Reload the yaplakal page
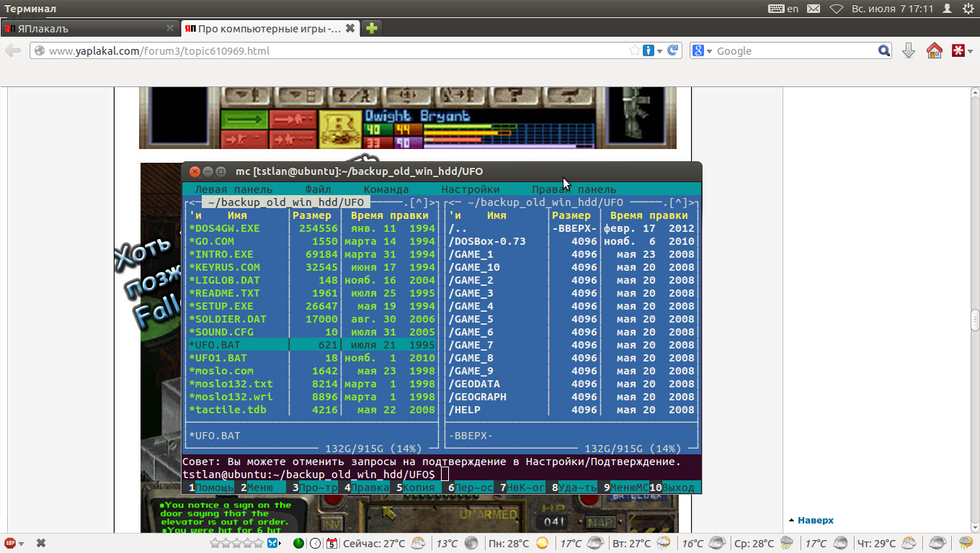The height and width of the screenshot is (553, 980). pos(673,50)
